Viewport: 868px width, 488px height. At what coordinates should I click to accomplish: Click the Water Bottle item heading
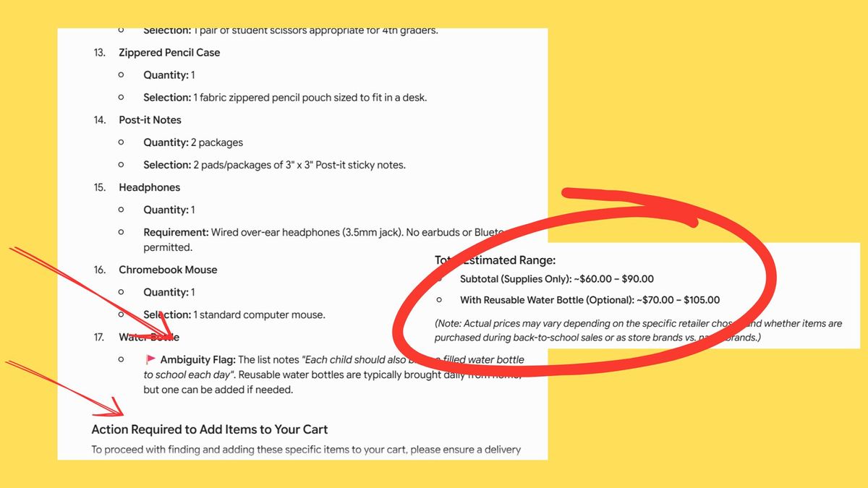pyautogui.click(x=149, y=337)
